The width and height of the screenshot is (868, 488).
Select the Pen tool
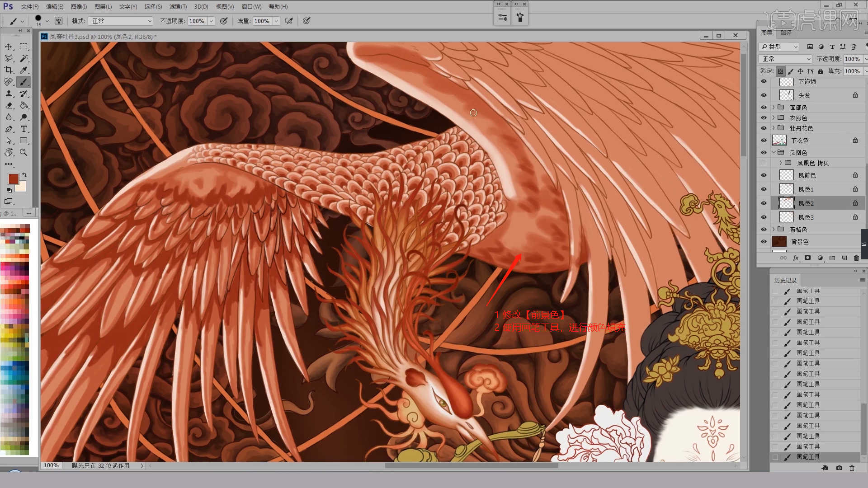coord(9,129)
